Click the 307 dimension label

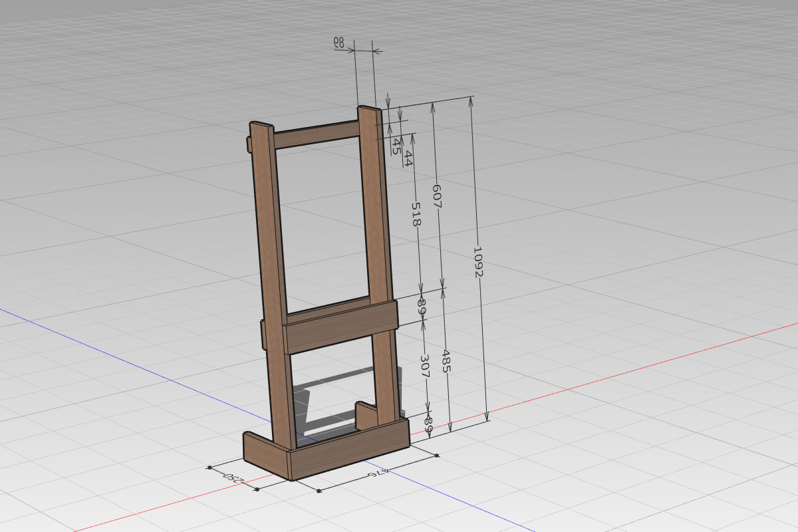(426, 366)
